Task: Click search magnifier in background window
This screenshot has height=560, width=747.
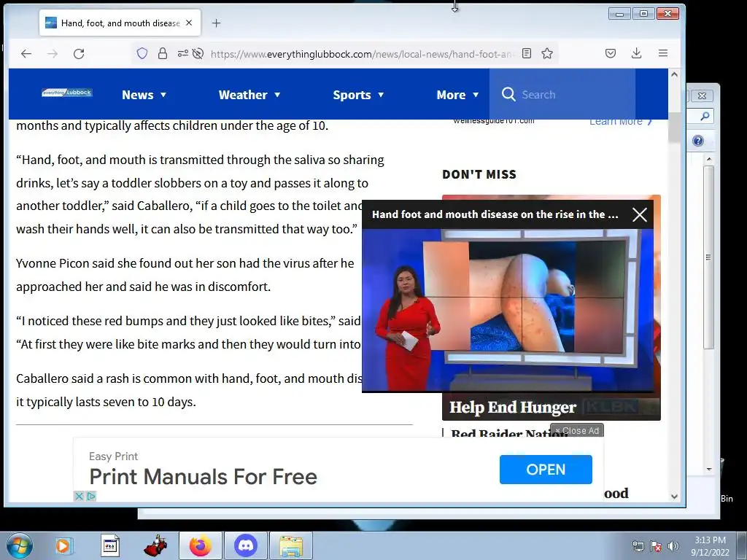Action: pos(704,116)
